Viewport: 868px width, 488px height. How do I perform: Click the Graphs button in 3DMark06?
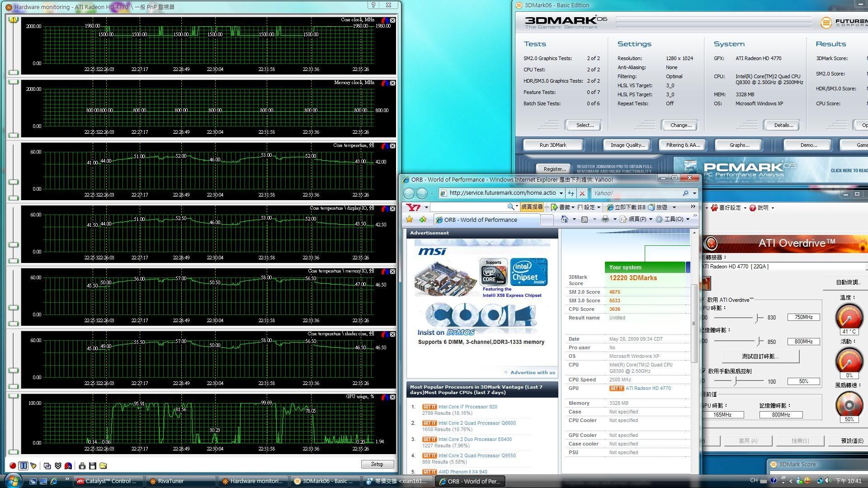tap(739, 145)
